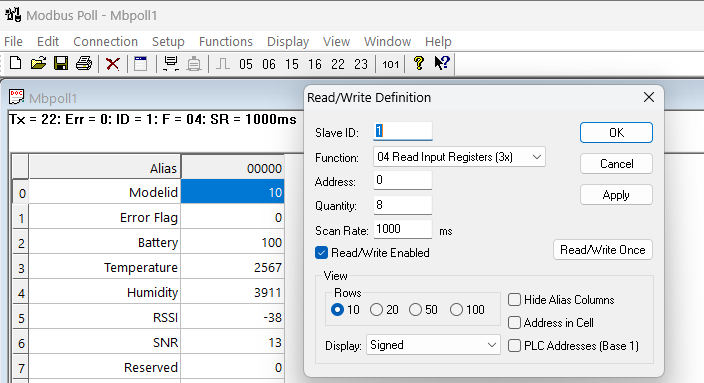Click the Disconnect toolbar icon
Viewport: 704px width, 383px height.
click(194, 64)
